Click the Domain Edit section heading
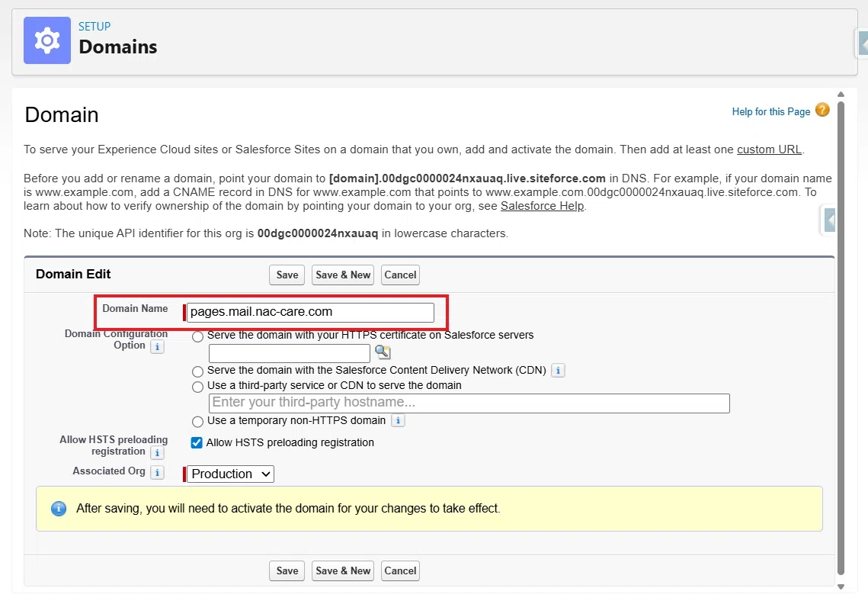 73,275
